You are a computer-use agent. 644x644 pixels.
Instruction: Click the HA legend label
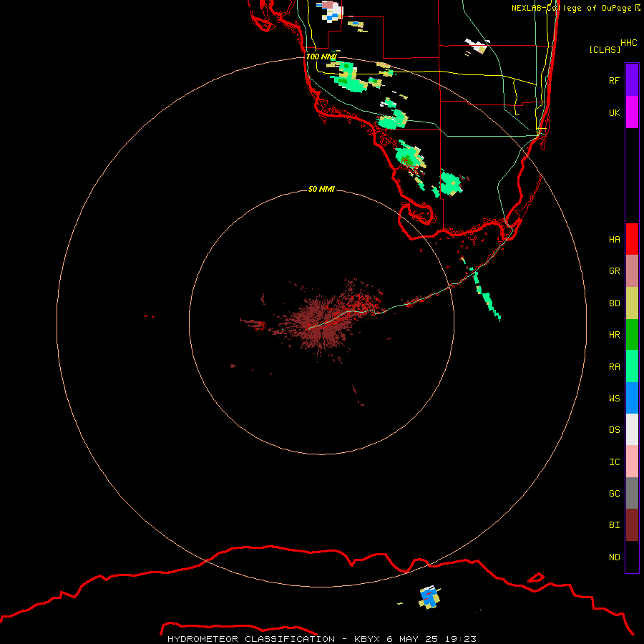point(615,240)
